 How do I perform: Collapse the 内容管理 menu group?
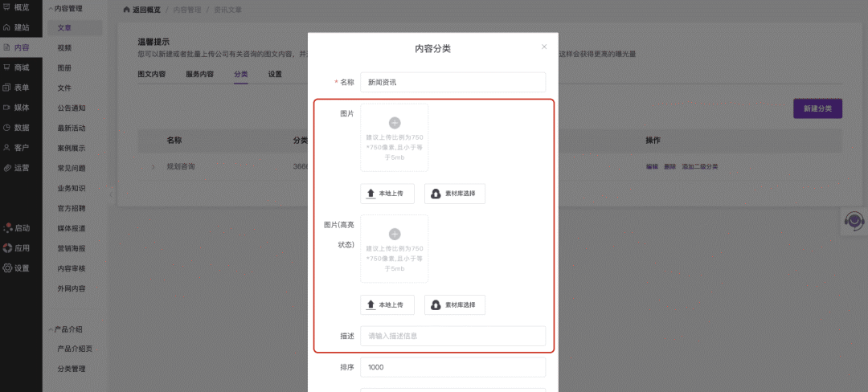[65, 9]
